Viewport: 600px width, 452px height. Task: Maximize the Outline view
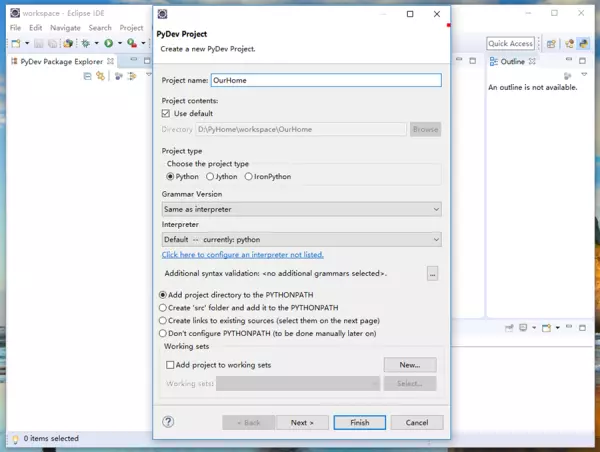582,60
